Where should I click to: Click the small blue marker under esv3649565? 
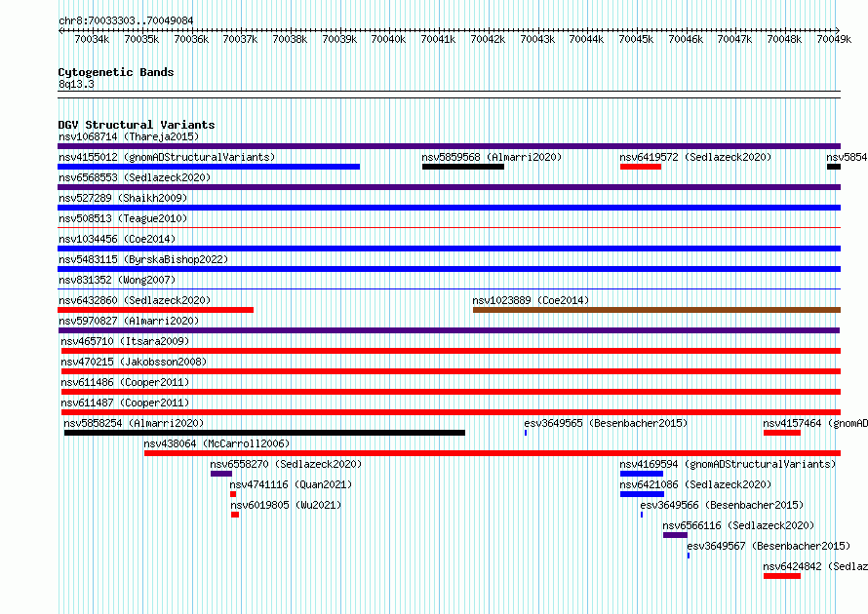click(x=526, y=433)
